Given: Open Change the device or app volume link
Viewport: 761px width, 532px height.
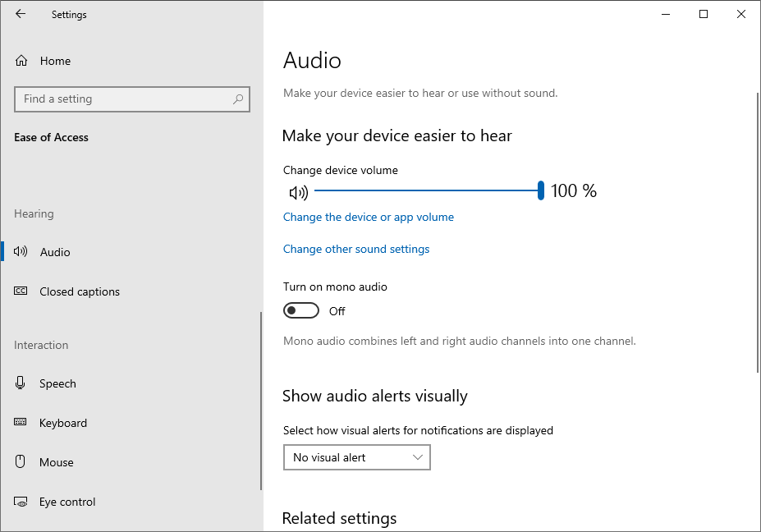Looking at the screenshot, I should (369, 217).
